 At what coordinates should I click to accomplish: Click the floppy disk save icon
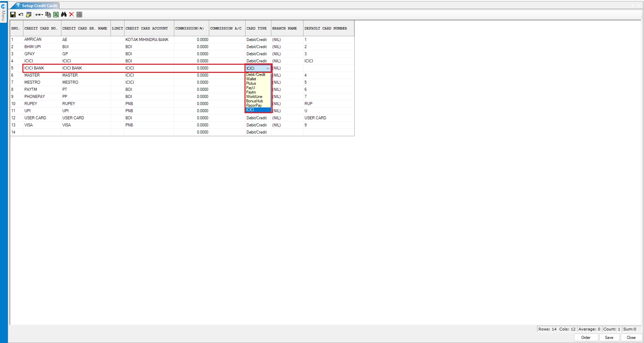tap(13, 15)
